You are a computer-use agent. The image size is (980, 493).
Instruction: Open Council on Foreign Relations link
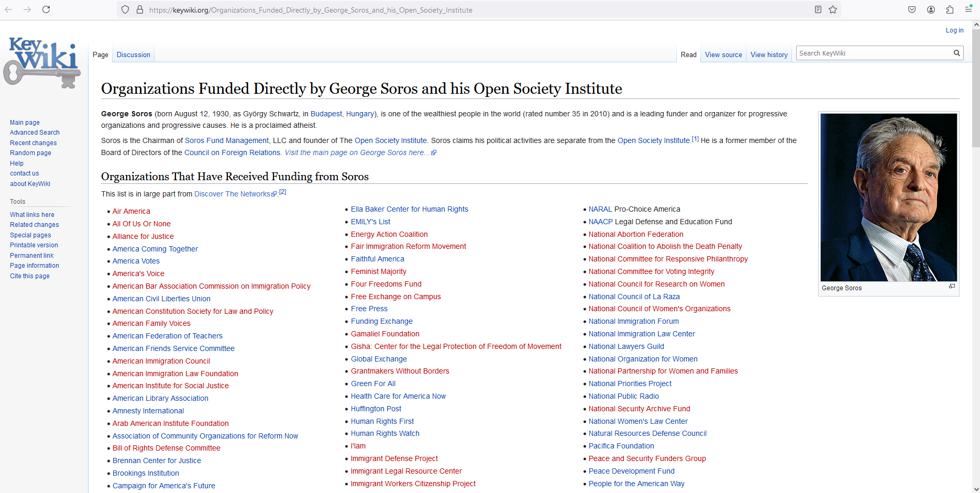click(232, 152)
